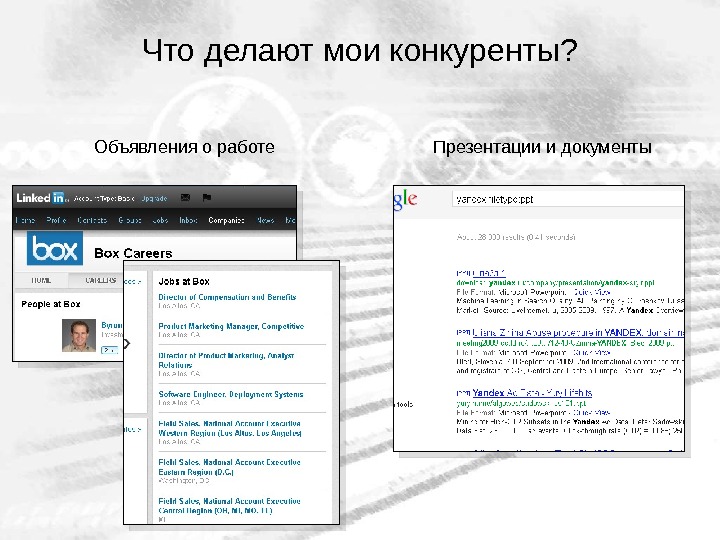The width and height of the screenshot is (720, 540).
Task: Click Quick View on the third search result
Action: [591, 412]
